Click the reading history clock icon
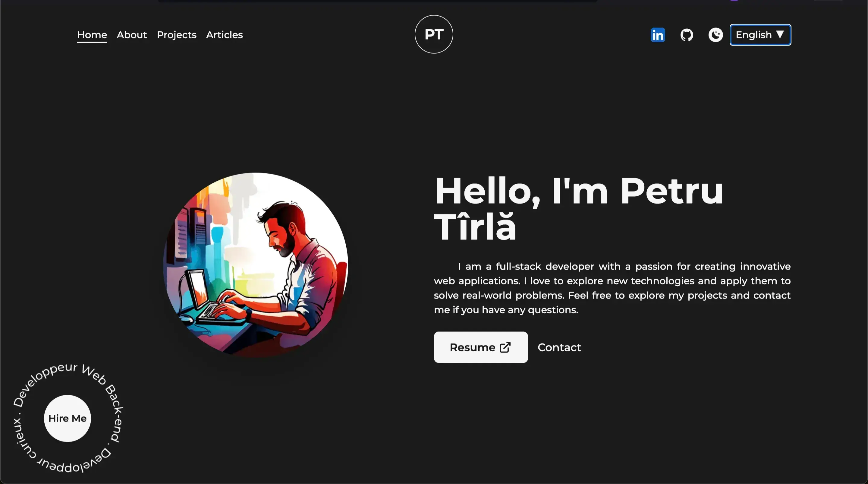 715,34
